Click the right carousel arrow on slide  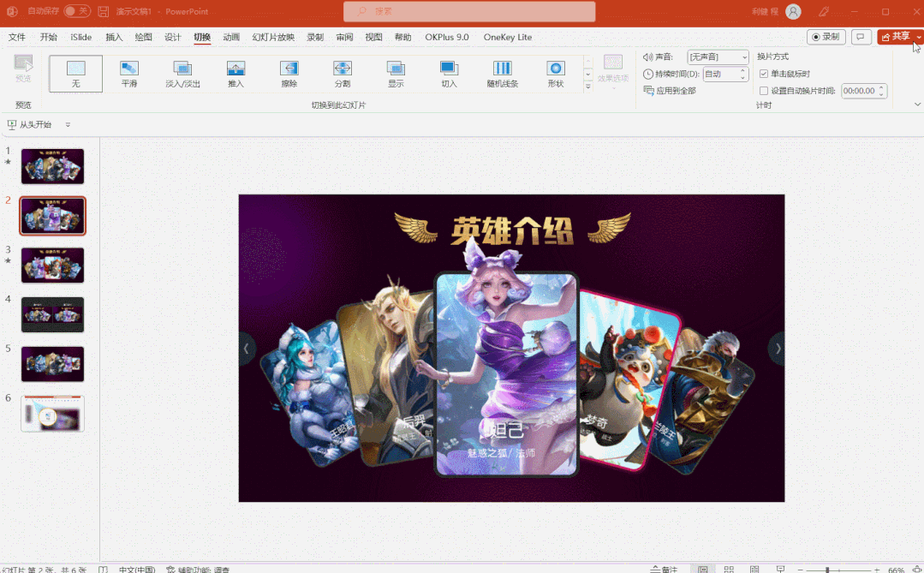[778, 349]
